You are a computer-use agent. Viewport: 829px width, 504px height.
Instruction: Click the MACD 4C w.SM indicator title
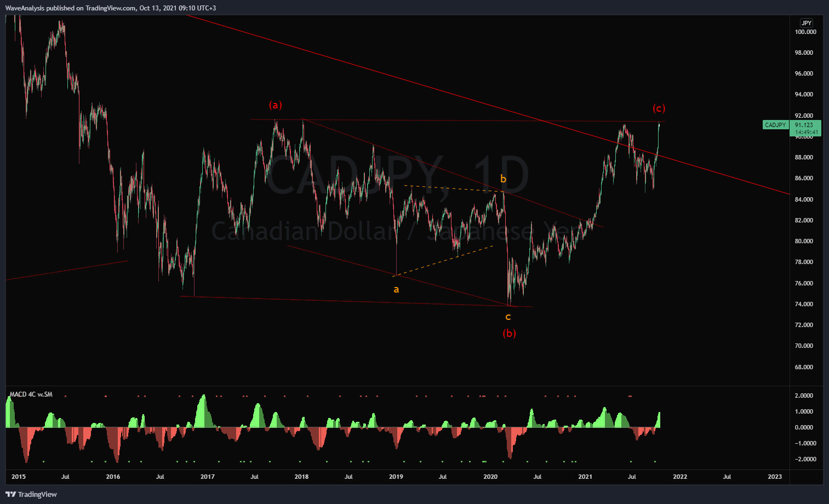pyautogui.click(x=31, y=394)
